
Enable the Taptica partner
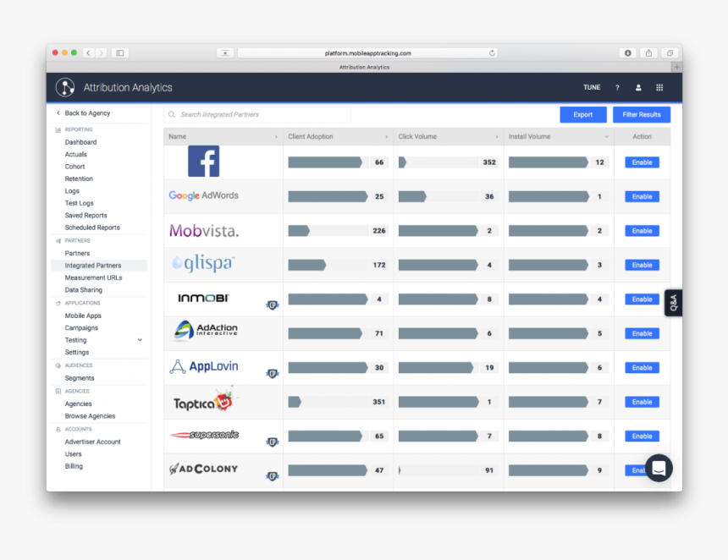(643, 402)
